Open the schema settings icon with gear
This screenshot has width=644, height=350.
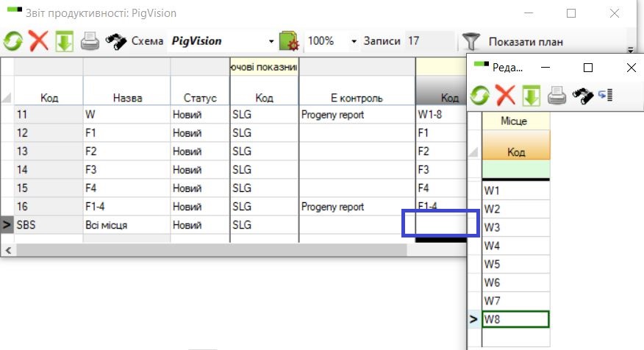tap(289, 41)
